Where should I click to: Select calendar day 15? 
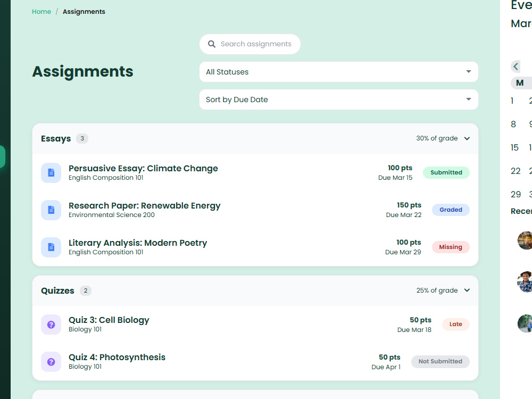point(514,147)
